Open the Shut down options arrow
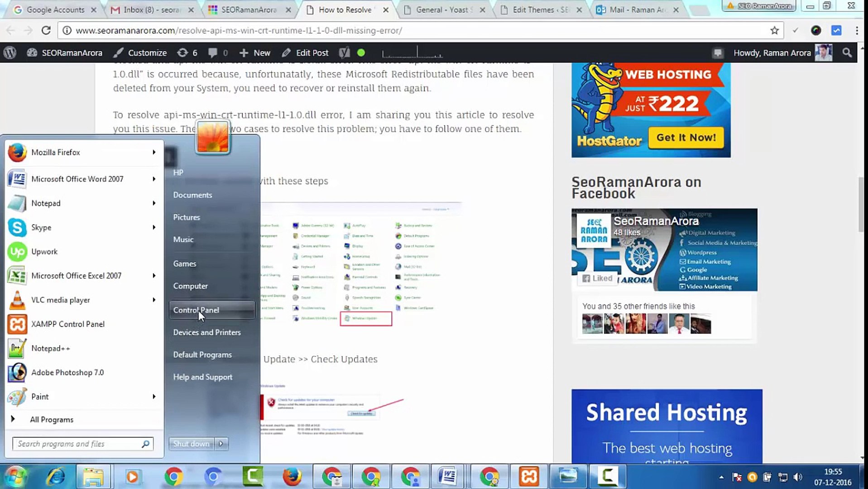This screenshot has height=489, width=868. click(x=221, y=444)
